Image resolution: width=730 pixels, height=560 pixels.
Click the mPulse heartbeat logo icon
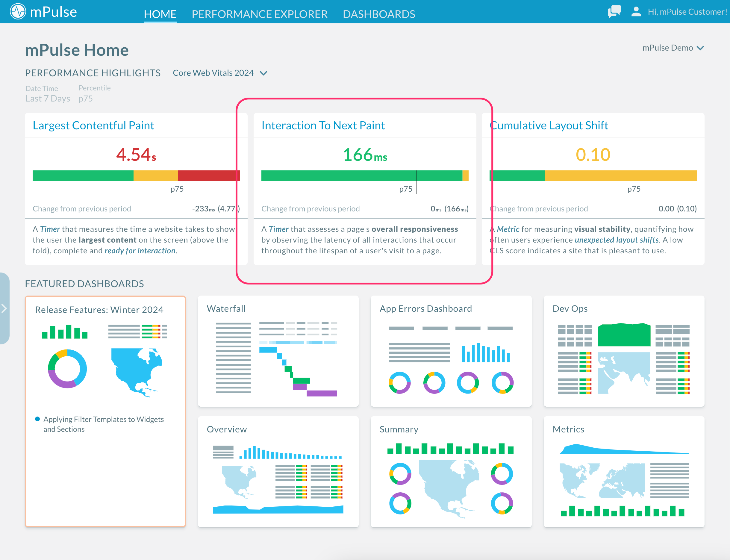click(x=18, y=12)
